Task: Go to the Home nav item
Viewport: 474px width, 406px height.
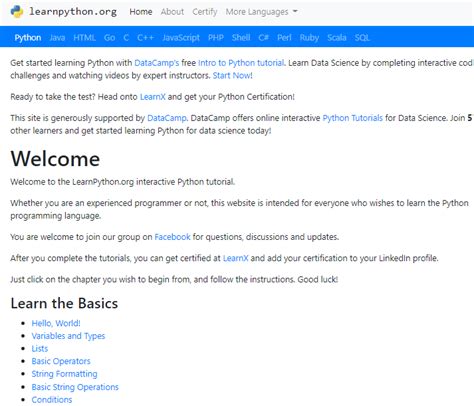Action: point(141,12)
